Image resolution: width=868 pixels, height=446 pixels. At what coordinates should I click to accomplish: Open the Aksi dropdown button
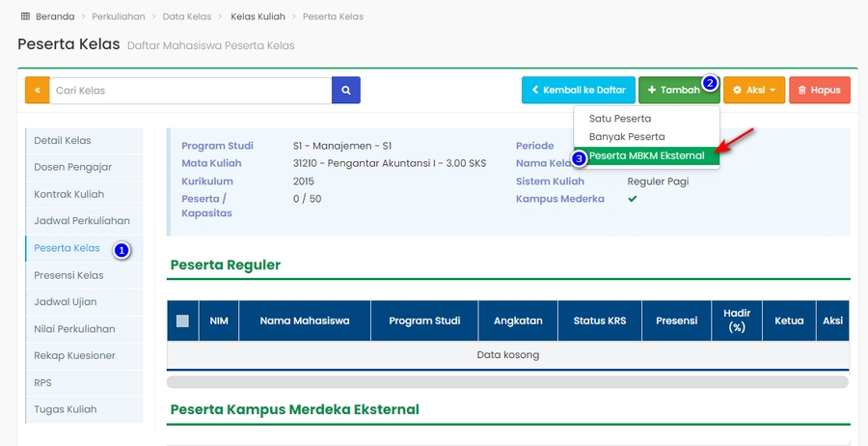point(753,90)
